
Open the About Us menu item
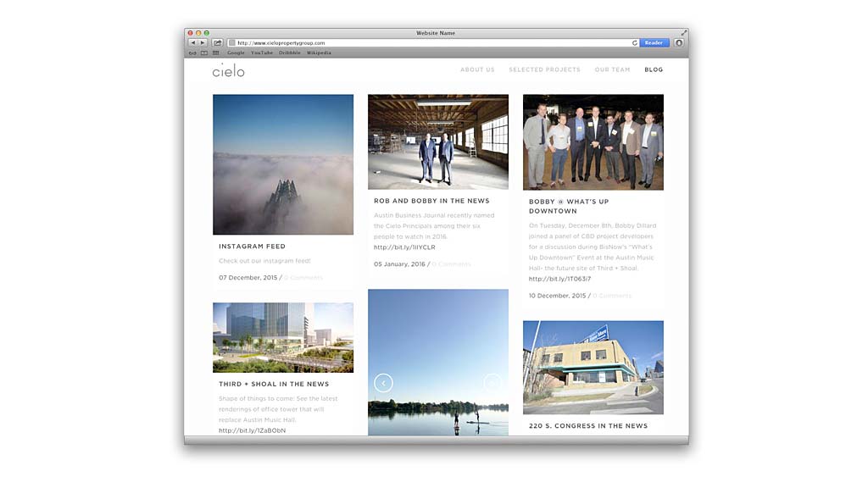[477, 69]
